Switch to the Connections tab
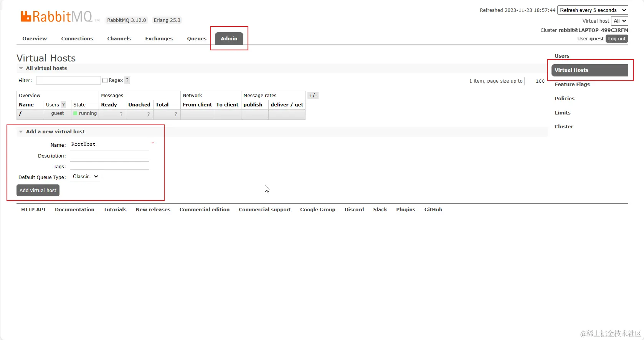The width and height of the screenshot is (644, 340). 77,38
